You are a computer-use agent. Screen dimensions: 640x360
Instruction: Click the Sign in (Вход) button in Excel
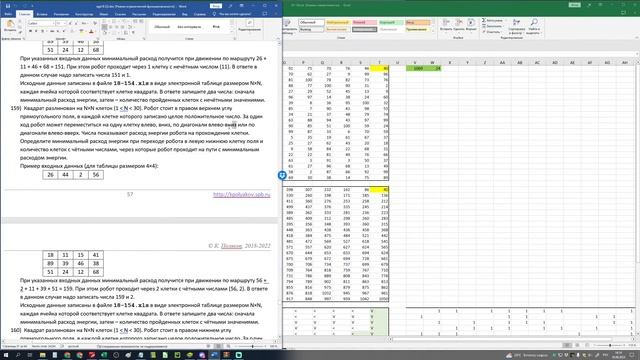tap(575, 5)
